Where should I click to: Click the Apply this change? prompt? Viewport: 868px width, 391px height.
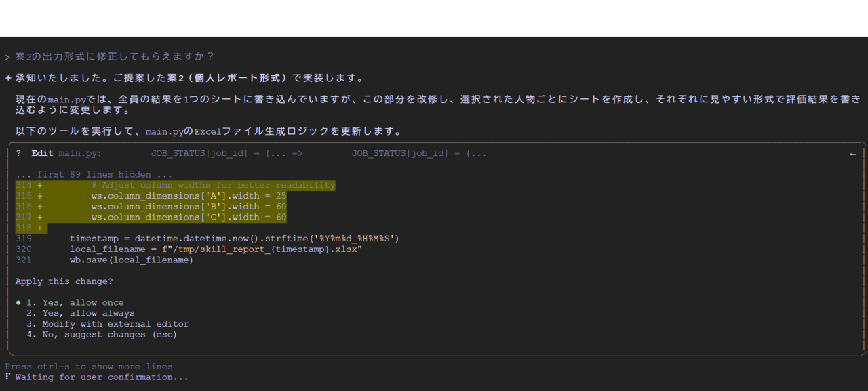pyautogui.click(x=64, y=281)
